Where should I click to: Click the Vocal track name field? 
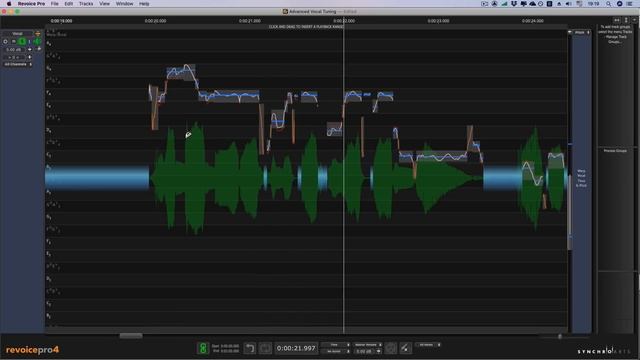pos(17,33)
